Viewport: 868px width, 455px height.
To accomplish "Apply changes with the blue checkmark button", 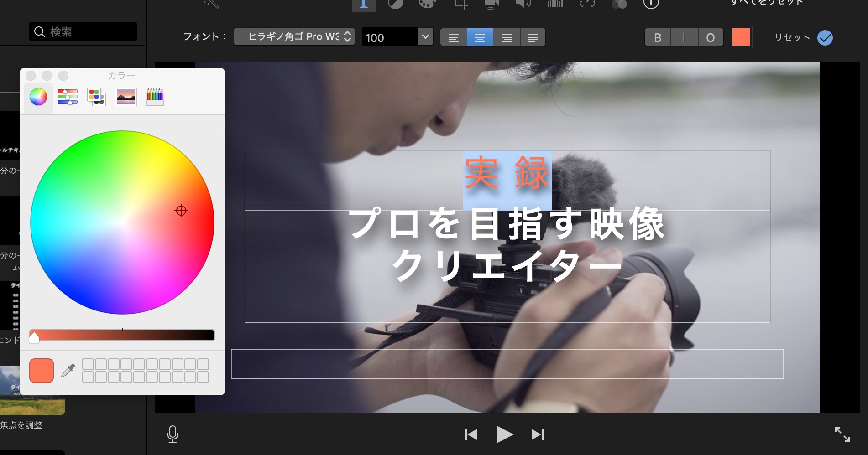I will coord(825,38).
